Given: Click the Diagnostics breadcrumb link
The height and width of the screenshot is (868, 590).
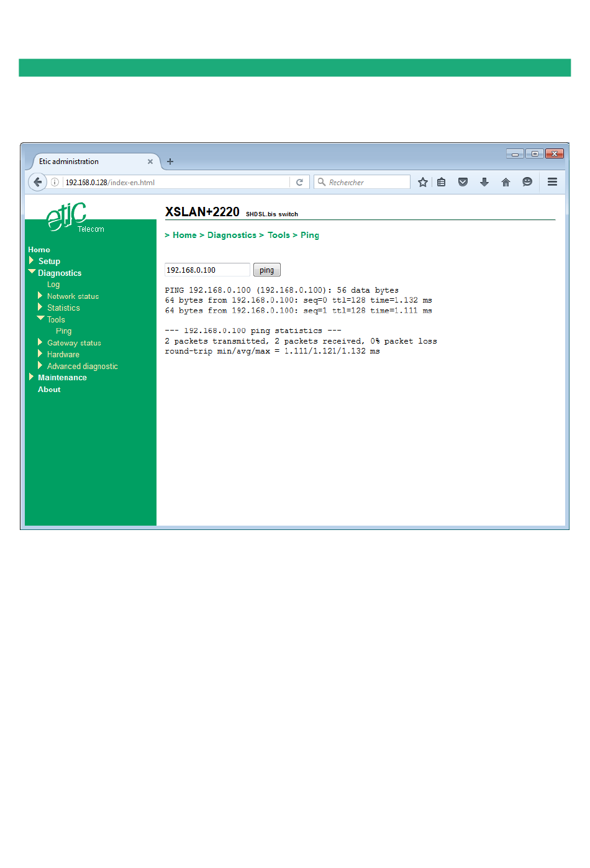Looking at the screenshot, I should (x=232, y=235).
